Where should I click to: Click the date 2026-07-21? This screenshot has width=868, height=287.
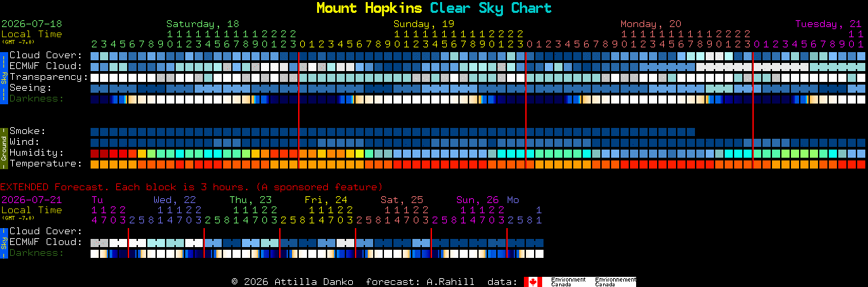click(x=32, y=200)
